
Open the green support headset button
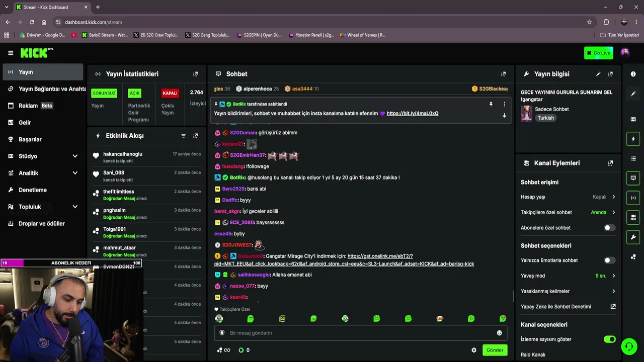coord(629,346)
